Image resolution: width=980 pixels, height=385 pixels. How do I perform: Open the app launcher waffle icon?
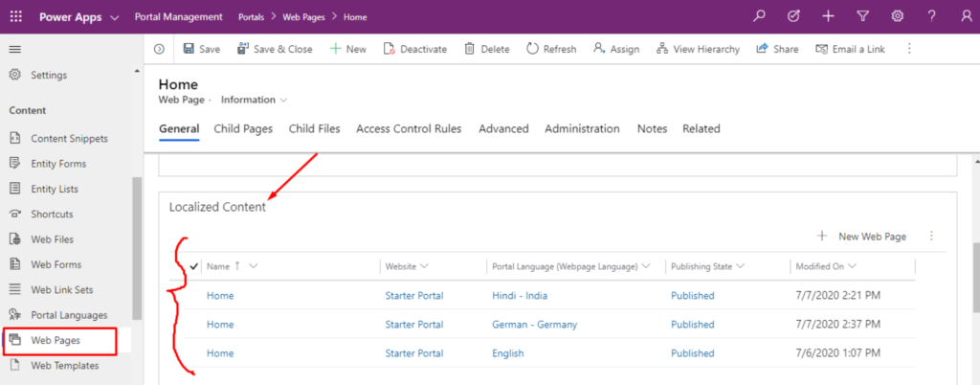point(16,17)
